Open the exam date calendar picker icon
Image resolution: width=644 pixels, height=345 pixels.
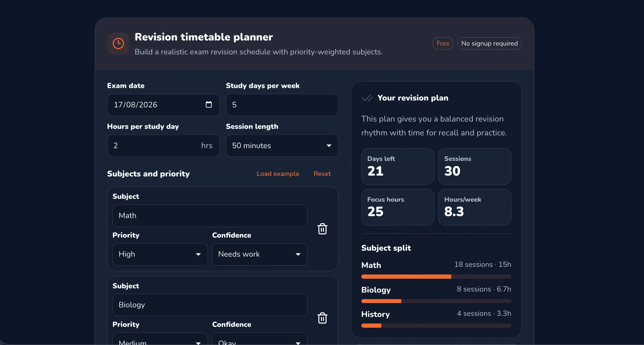click(x=209, y=105)
